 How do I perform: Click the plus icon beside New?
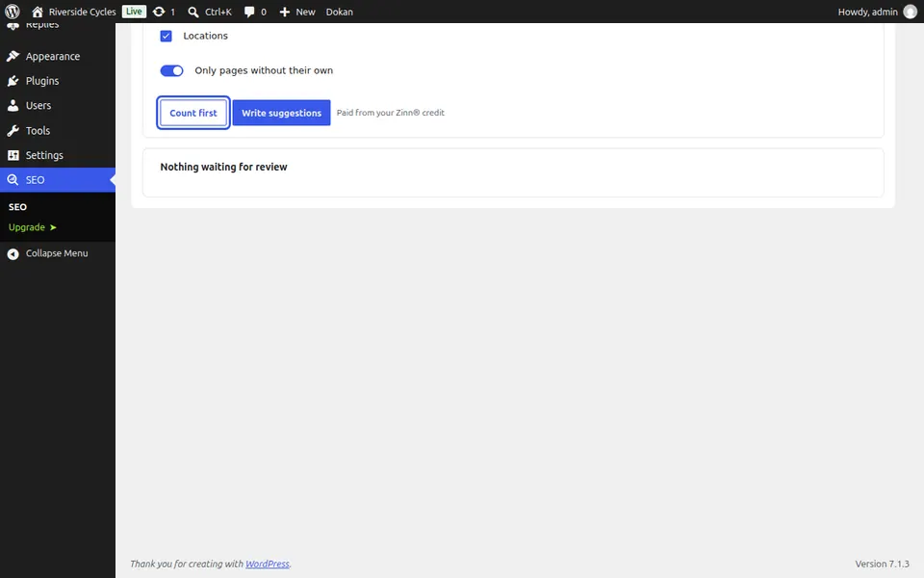coord(285,12)
